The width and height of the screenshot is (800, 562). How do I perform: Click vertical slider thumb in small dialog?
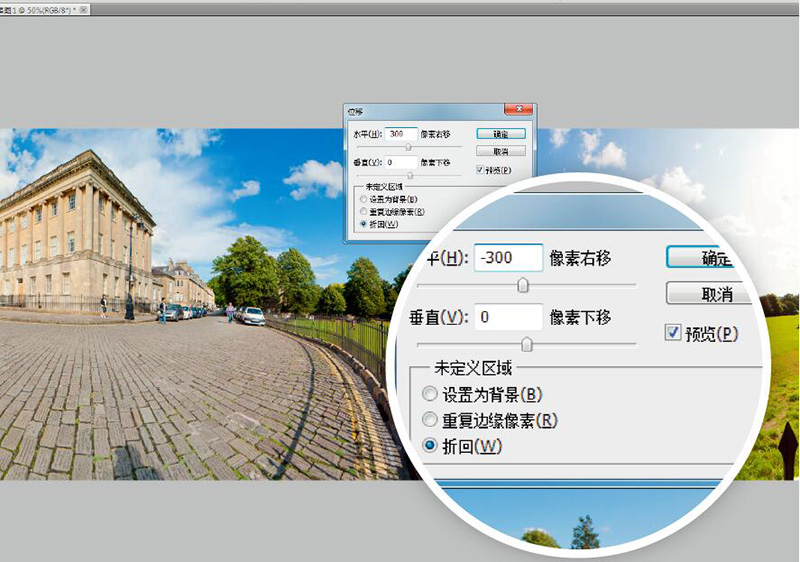click(x=410, y=175)
